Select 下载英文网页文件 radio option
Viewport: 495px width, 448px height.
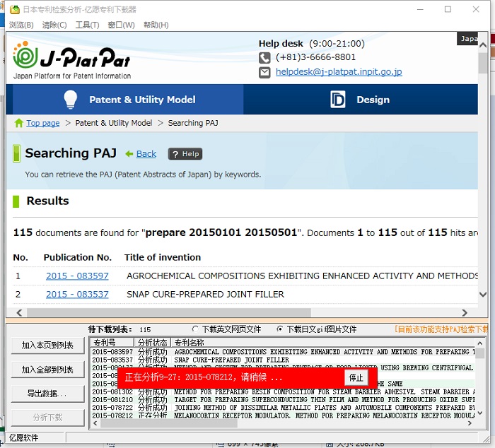(195, 329)
